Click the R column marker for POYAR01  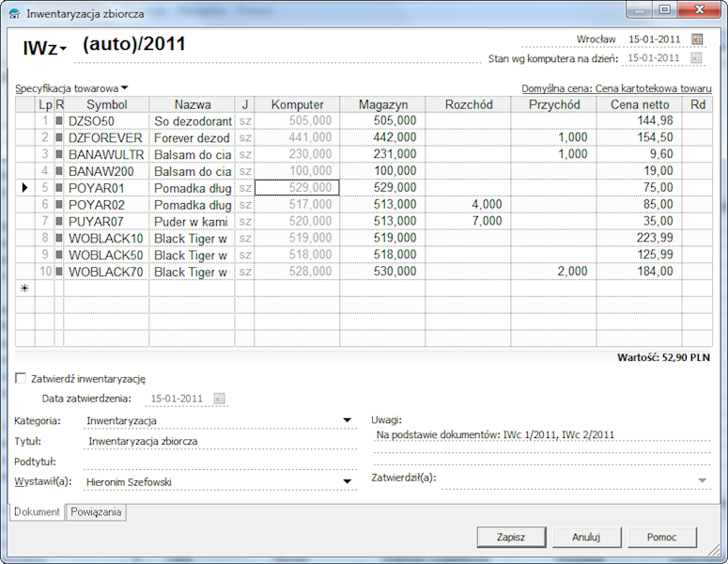(60, 188)
